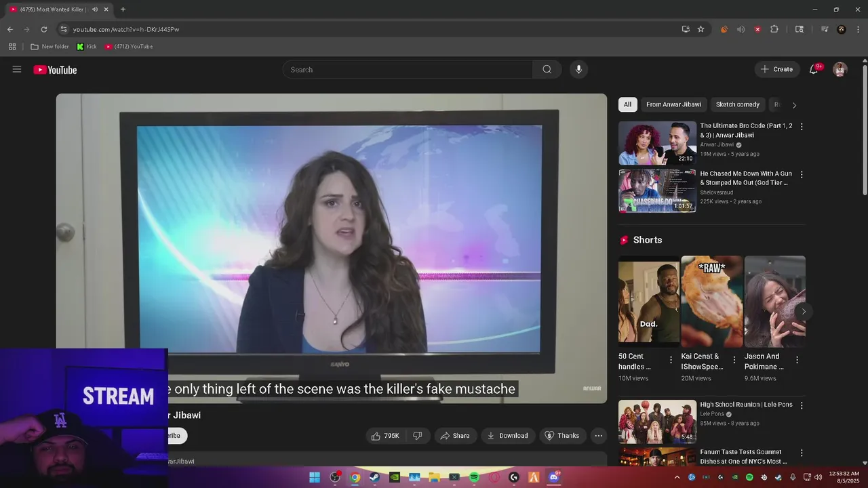
Task: Dislike the video
Action: click(418, 436)
